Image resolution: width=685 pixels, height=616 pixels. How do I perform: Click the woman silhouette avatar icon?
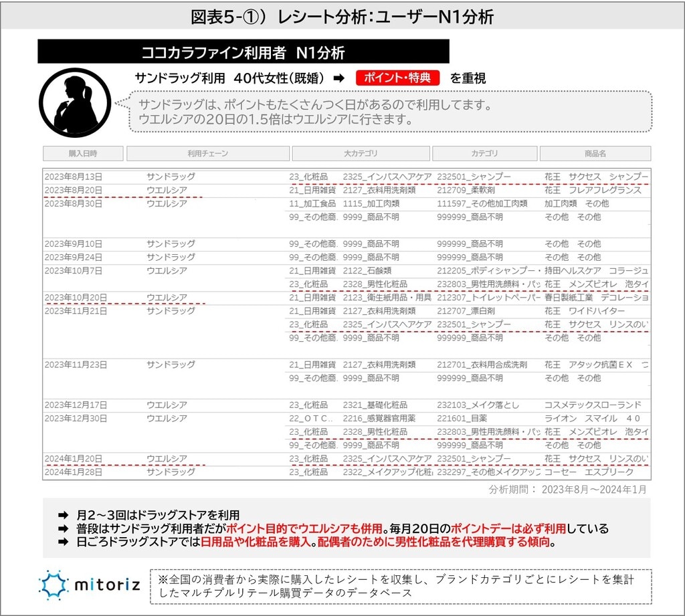[x=75, y=103]
